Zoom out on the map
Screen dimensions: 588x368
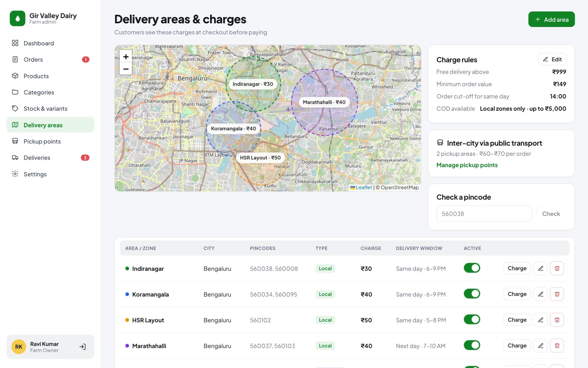pyautogui.click(x=126, y=69)
